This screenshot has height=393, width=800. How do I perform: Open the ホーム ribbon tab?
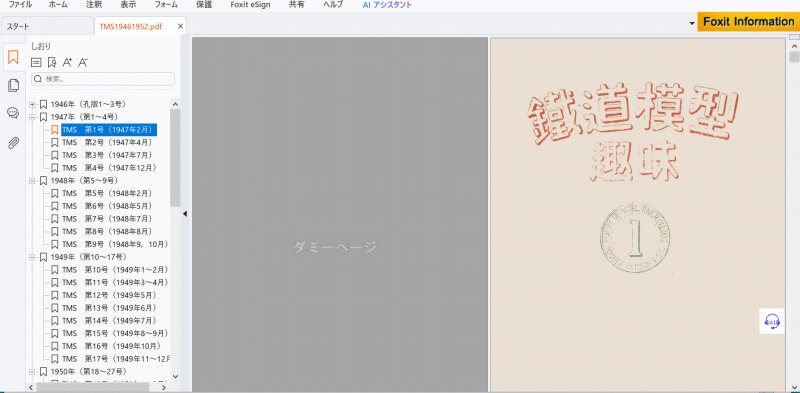coord(58,5)
